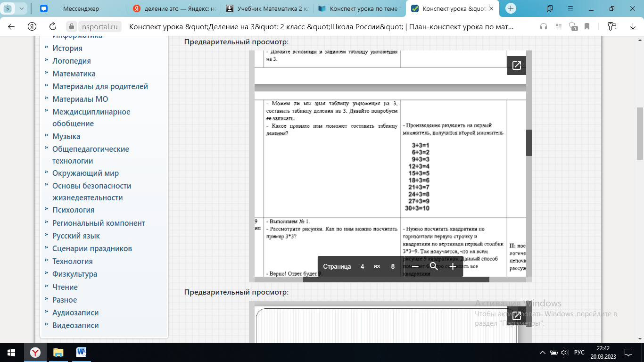
Task: Open the Математика category link
Action: 74,74
